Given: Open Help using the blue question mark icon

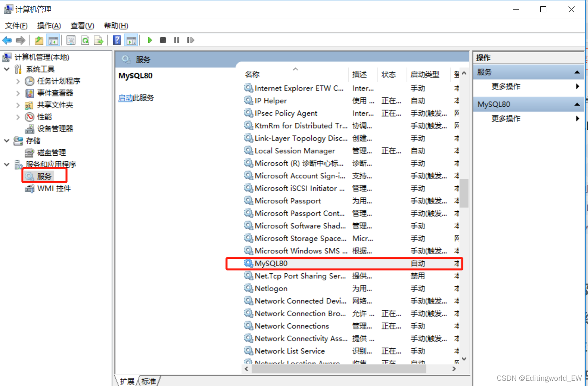Looking at the screenshot, I should [116, 40].
